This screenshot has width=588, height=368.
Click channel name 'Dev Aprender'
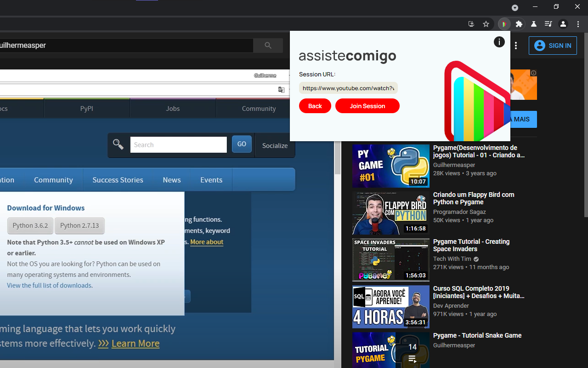click(451, 306)
